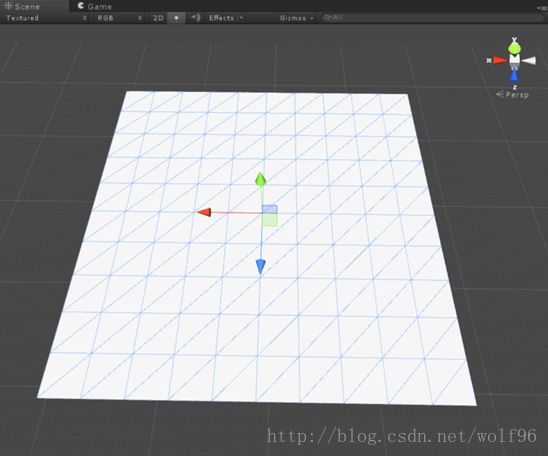Viewport: 548px width, 456px height.
Task: Select the green Y-axis move arrow
Action: [260, 179]
